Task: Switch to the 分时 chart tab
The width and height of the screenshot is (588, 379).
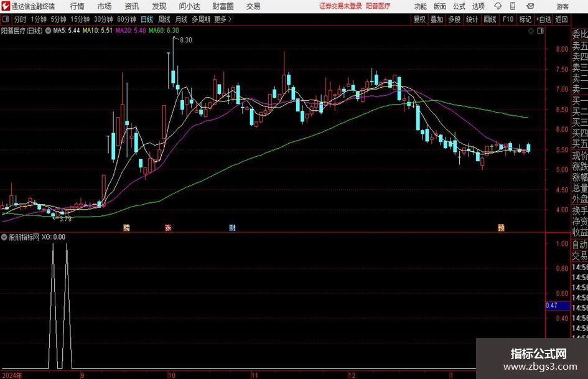Action: coord(20,19)
